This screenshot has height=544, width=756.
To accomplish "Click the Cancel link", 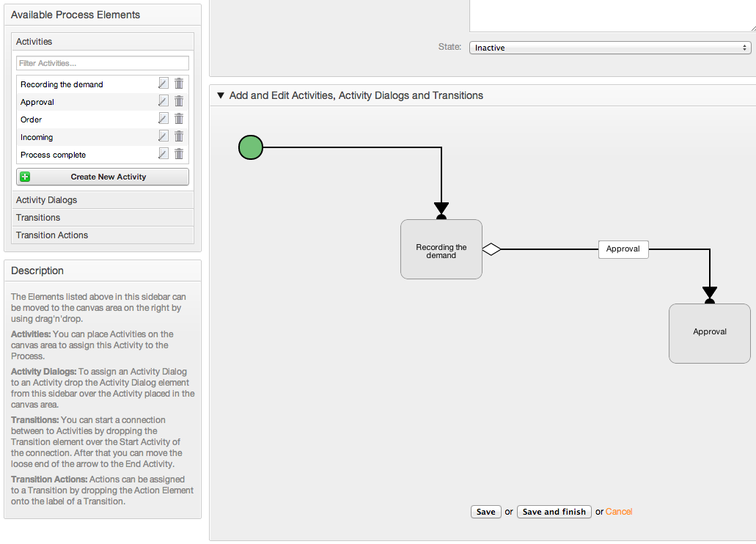I will pos(618,512).
